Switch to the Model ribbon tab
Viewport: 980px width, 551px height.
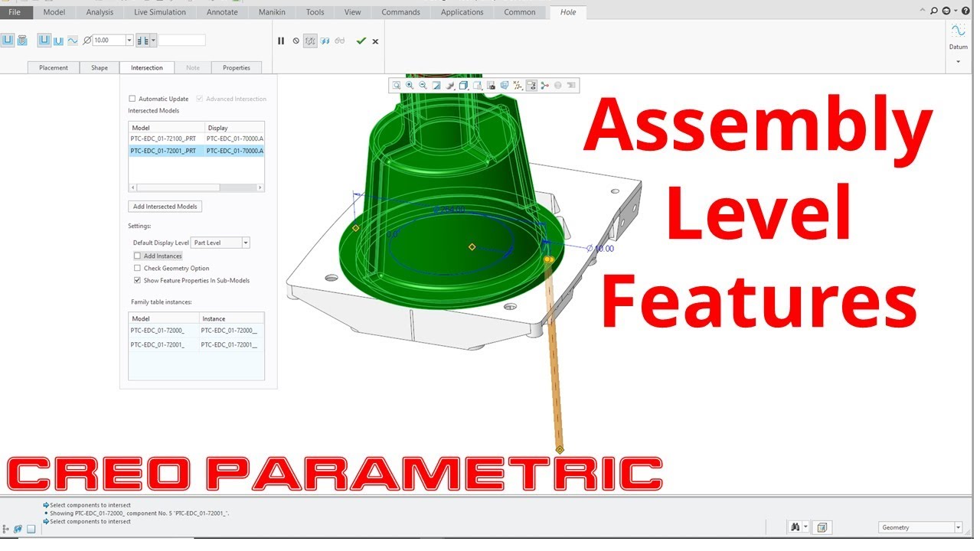54,12
